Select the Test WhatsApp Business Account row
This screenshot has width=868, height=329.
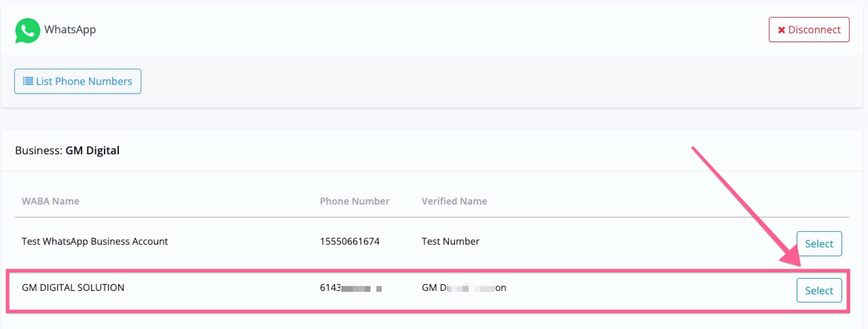click(x=819, y=244)
